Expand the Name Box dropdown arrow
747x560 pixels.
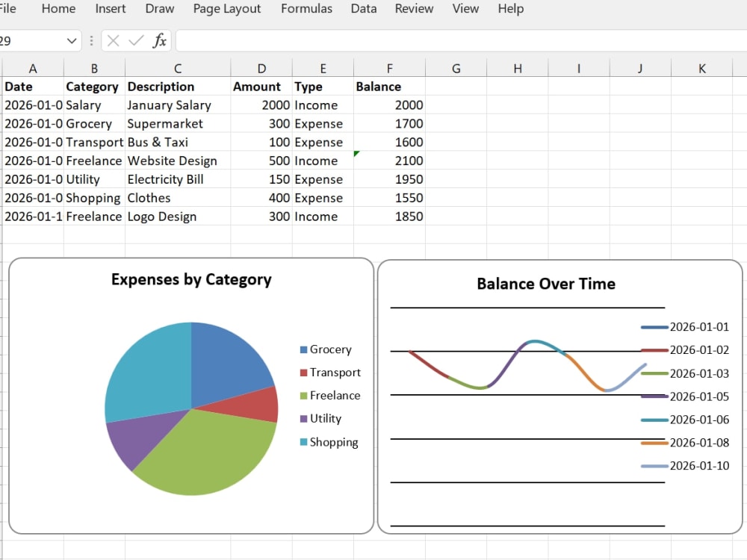(72, 41)
